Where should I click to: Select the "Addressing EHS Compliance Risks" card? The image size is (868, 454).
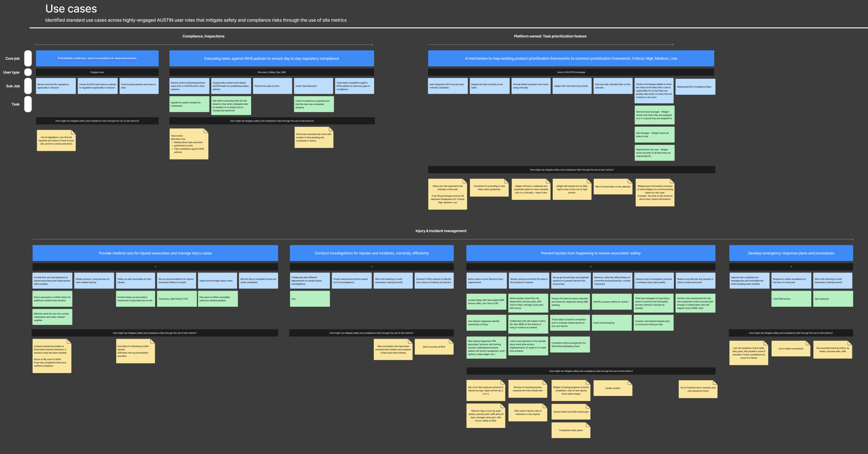tap(695, 86)
